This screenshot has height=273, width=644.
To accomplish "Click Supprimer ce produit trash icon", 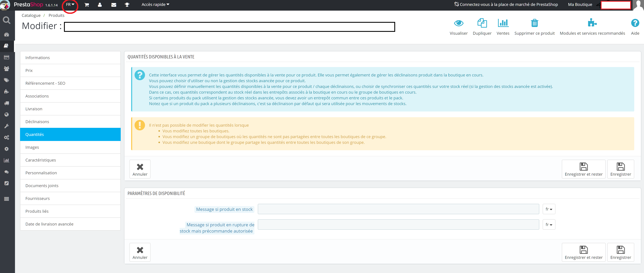I will click(x=535, y=27).
